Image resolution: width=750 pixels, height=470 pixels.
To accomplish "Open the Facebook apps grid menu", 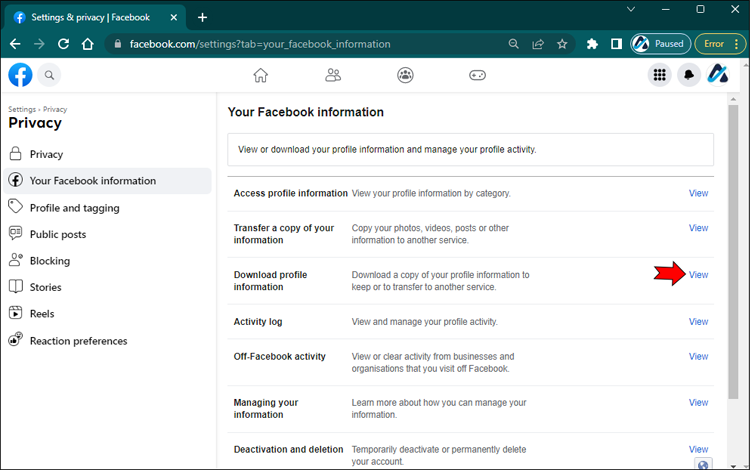I will click(659, 75).
